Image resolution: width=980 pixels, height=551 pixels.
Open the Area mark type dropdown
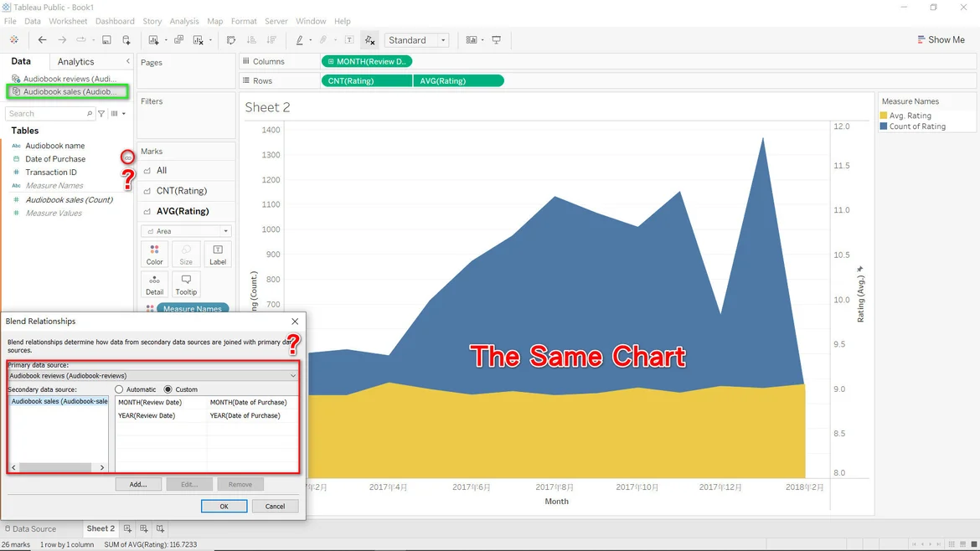pyautogui.click(x=186, y=231)
